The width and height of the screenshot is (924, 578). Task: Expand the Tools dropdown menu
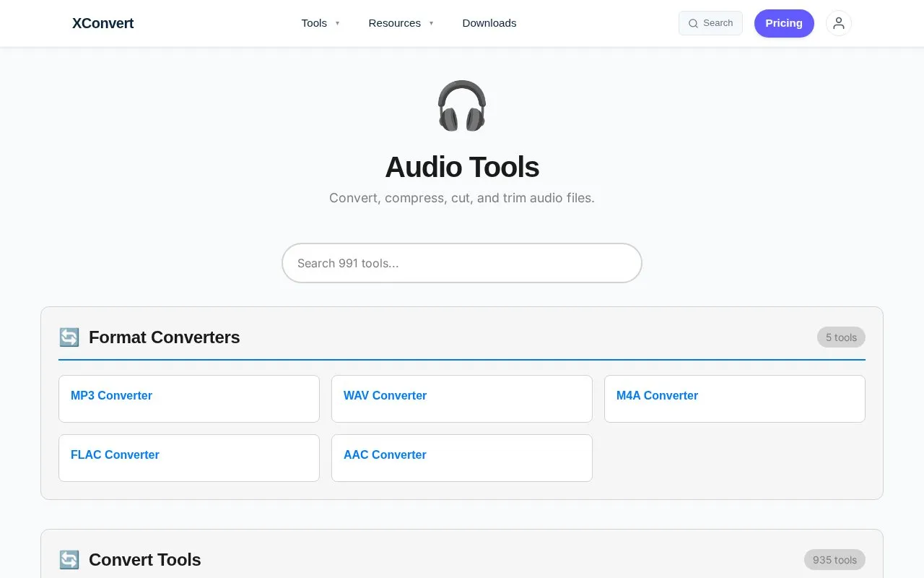click(321, 23)
